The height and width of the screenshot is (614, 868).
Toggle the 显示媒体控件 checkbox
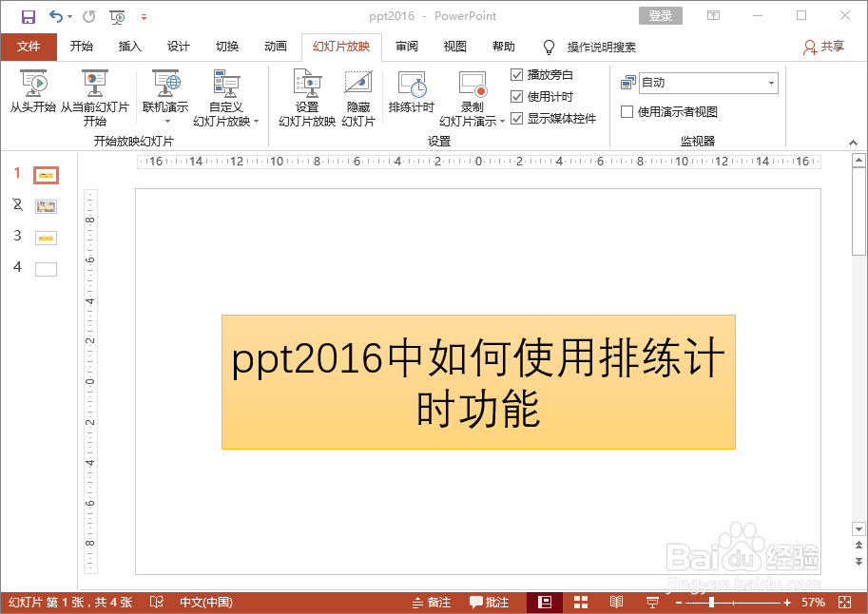(x=516, y=119)
